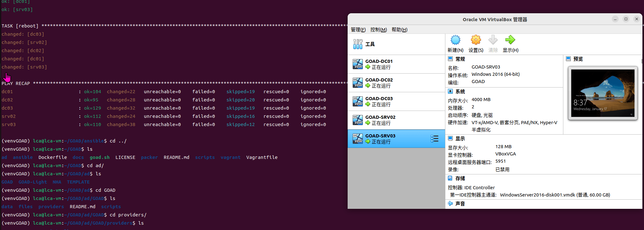The height and width of the screenshot is (230, 644).
Task: Click the 显示(H) green arrow icon
Action: (510, 40)
